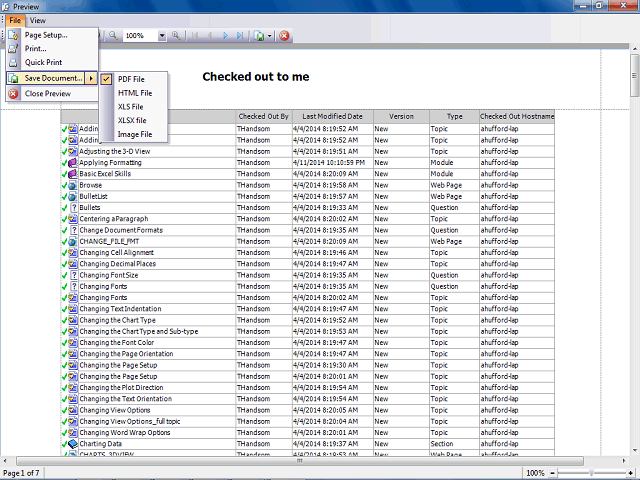Go to previous page button
Viewport: 640px width, 480px height.
pyautogui.click(x=210, y=36)
